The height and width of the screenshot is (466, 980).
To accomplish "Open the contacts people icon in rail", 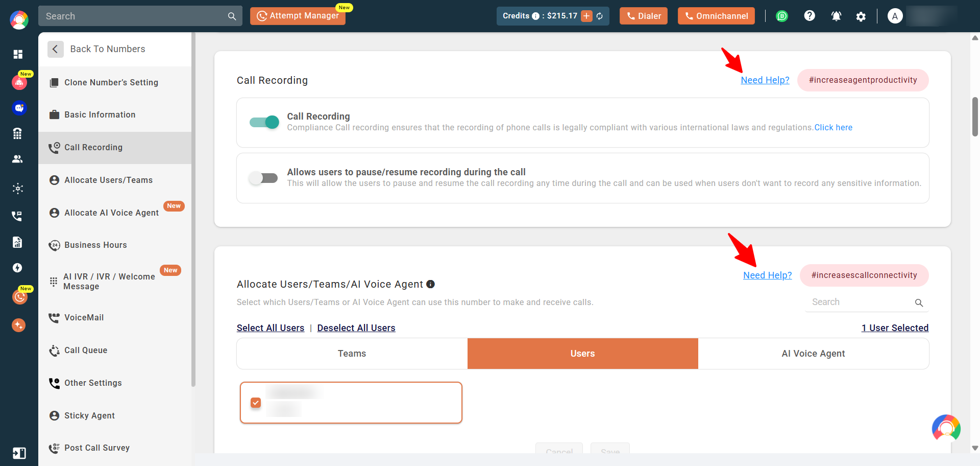I will point(17,159).
